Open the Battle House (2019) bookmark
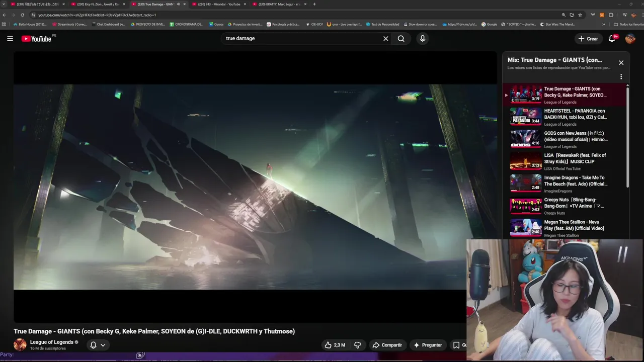This screenshot has height=362, width=644. click(30, 24)
